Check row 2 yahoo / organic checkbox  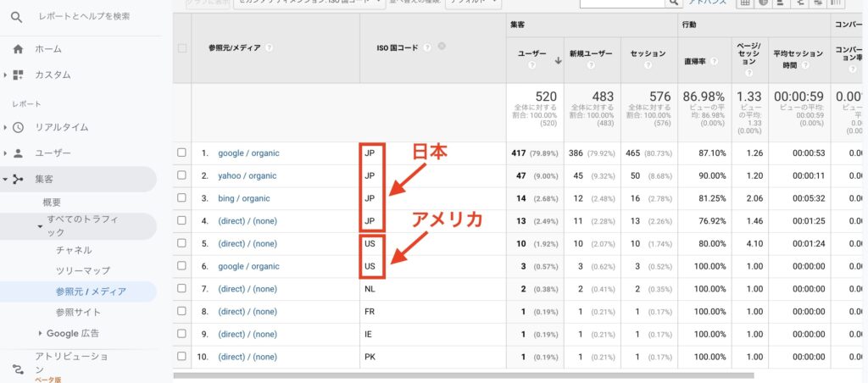(181, 175)
